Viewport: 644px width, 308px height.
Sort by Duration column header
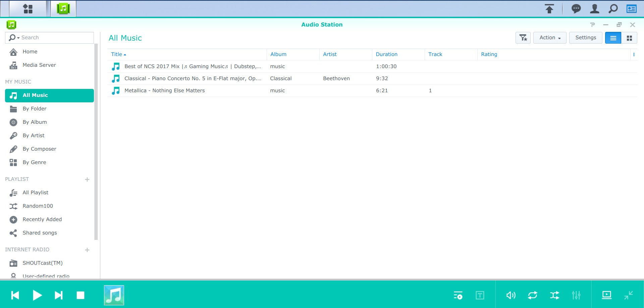pos(398,54)
